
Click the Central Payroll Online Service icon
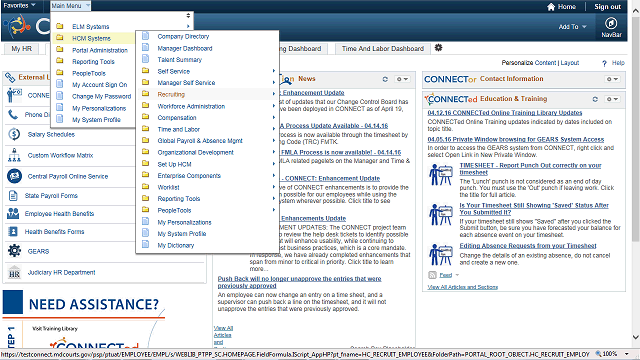pos(14,176)
